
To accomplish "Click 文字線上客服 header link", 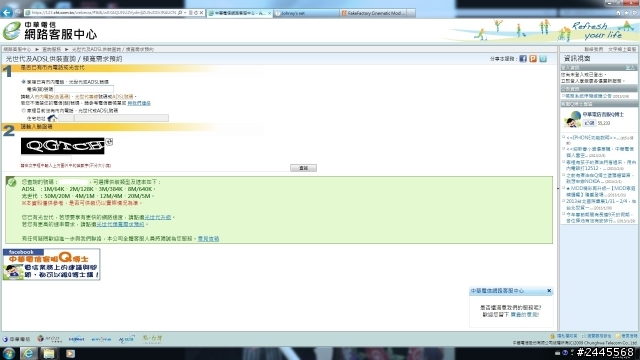I will coord(622,49).
